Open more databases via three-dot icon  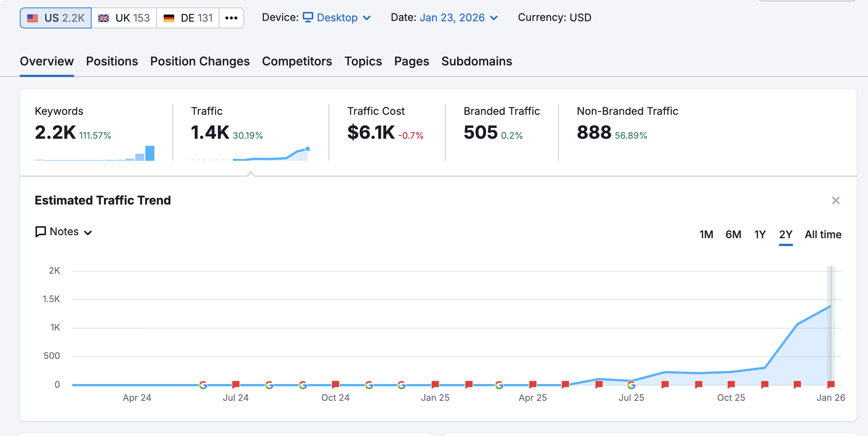tap(231, 18)
